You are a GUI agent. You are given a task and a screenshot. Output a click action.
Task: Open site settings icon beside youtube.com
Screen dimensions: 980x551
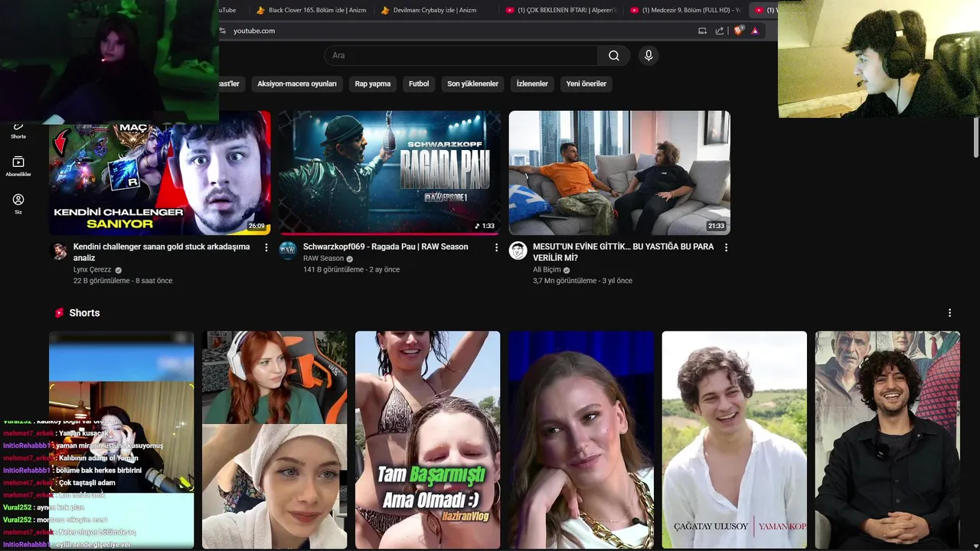coord(223,31)
